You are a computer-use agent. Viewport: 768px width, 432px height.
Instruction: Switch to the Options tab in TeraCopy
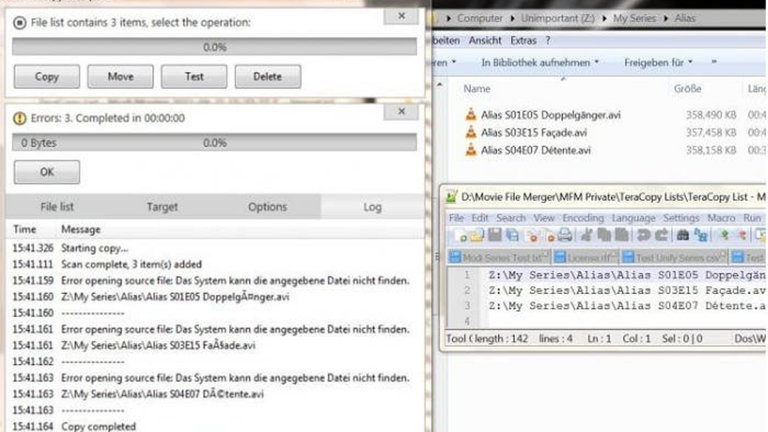(267, 207)
